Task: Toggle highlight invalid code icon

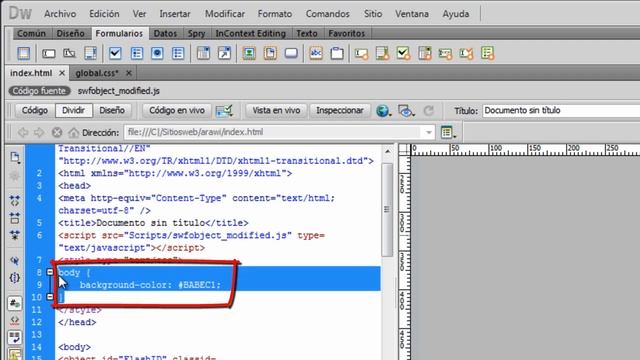Action: point(15,320)
